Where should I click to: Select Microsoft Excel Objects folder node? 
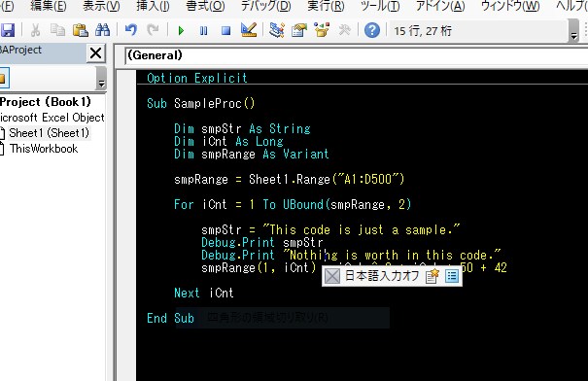coord(52,118)
